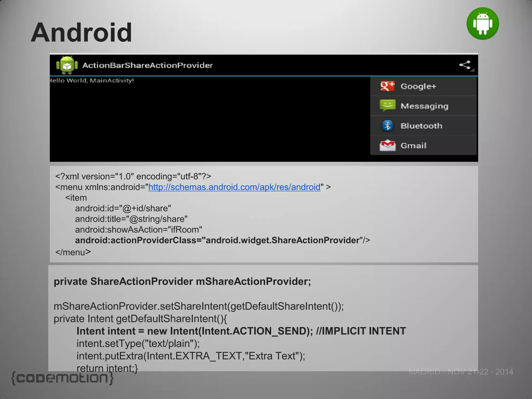Click the private ShareActionProvider declaration line

pyautogui.click(x=182, y=282)
